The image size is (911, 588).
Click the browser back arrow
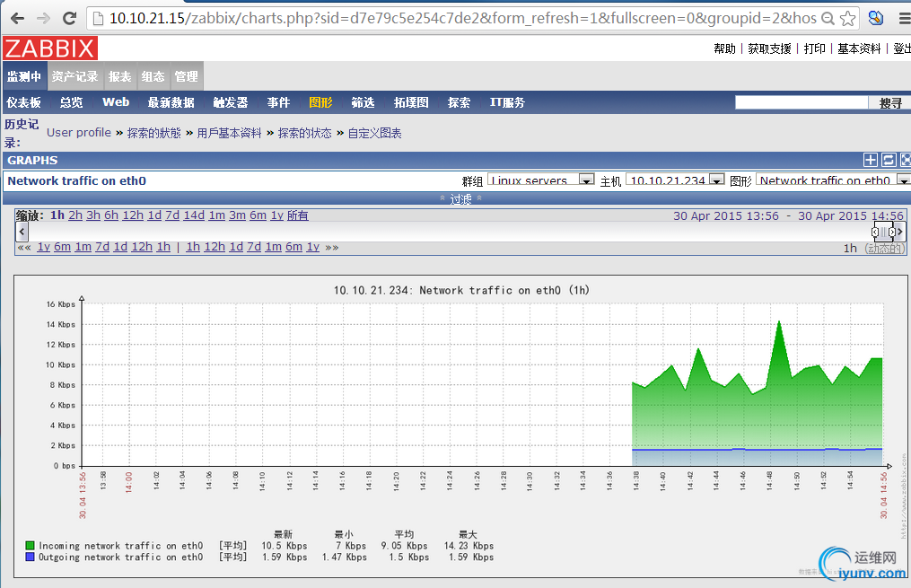(x=18, y=19)
